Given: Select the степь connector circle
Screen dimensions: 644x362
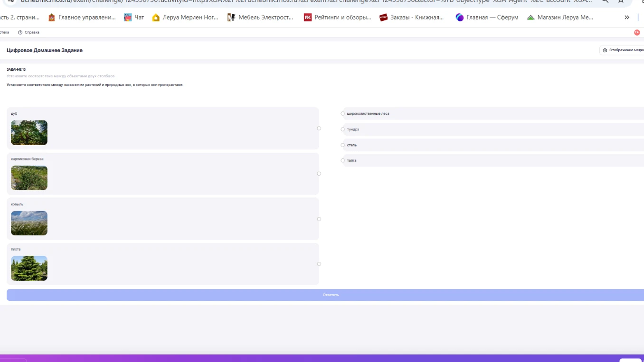Looking at the screenshot, I should click(343, 145).
